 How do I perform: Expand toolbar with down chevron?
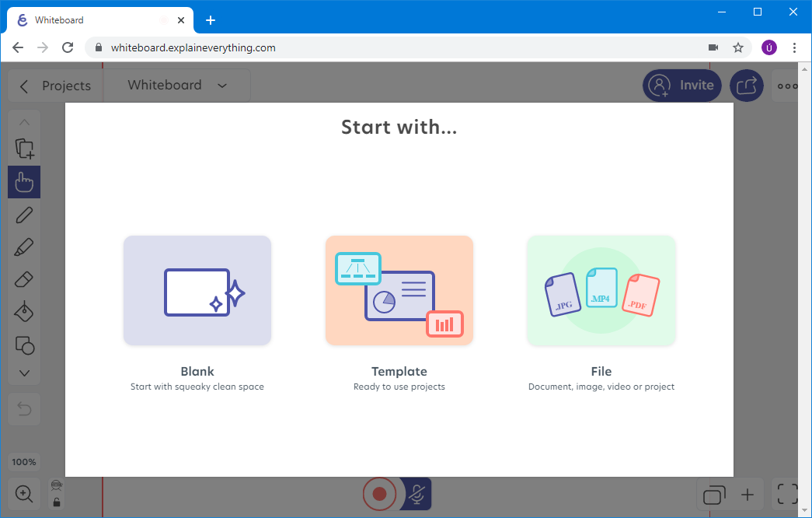24,373
